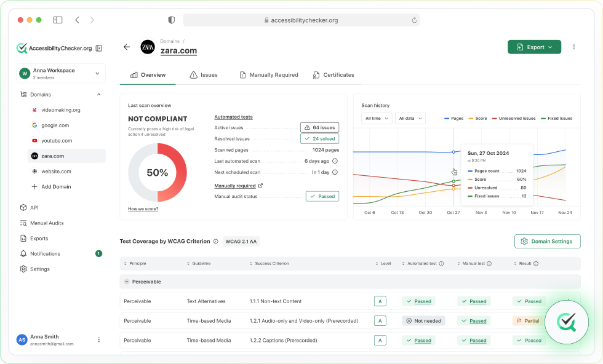The width and height of the screenshot is (603, 364).
Task: Collapse the Perceivable criteria group
Action: (x=127, y=282)
